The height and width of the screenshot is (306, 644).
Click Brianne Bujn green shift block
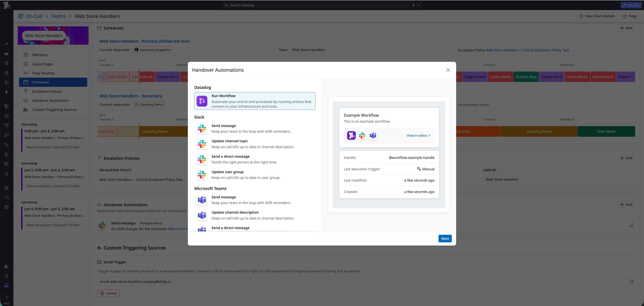pos(526,77)
